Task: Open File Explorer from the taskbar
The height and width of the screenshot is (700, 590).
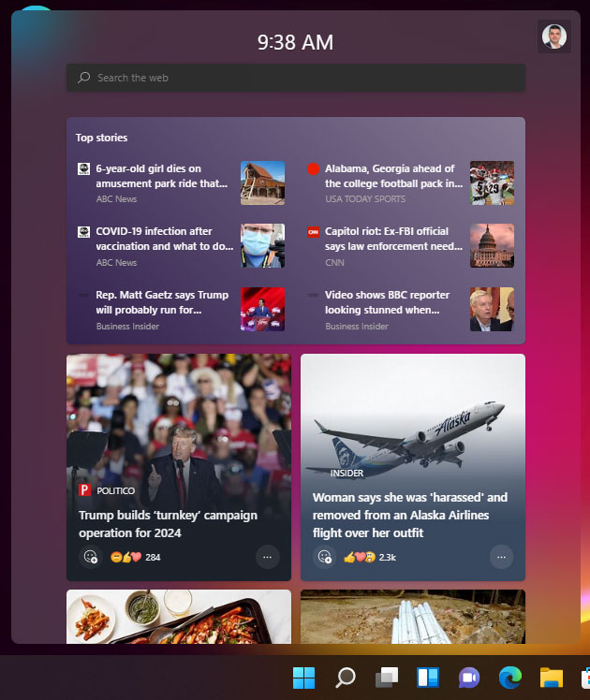Action: pyautogui.click(x=552, y=678)
